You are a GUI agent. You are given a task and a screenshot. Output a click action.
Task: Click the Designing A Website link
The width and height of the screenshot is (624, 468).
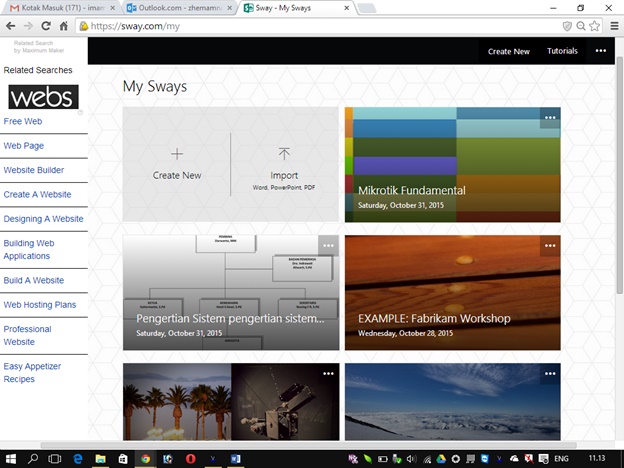pyautogui.click(x=43, y=219)
